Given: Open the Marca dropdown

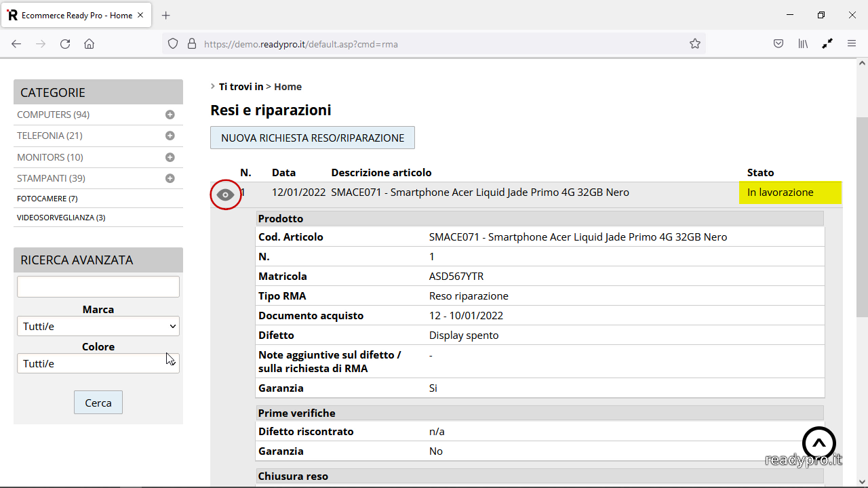Looking at the screenshot, I should click(x=98, y=326).
